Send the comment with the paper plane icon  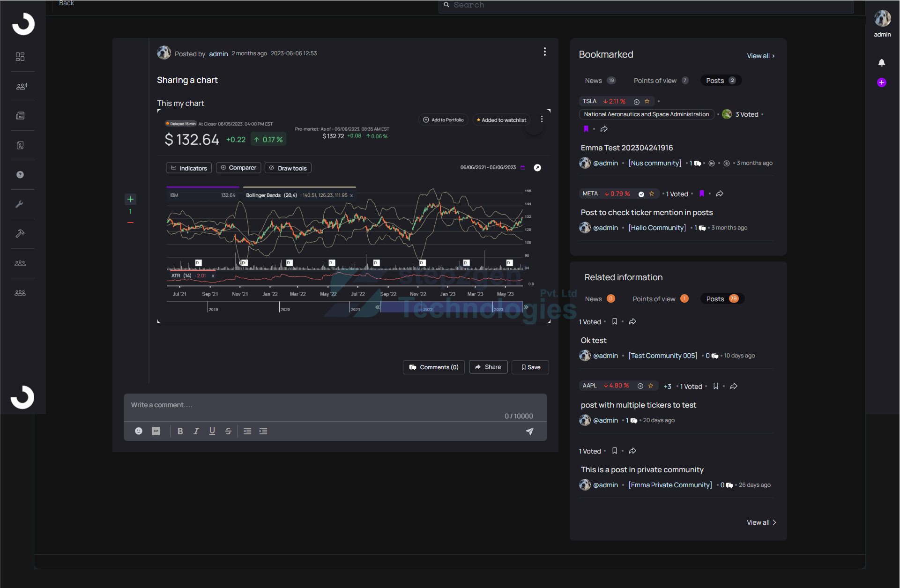(x=529, y=431)
